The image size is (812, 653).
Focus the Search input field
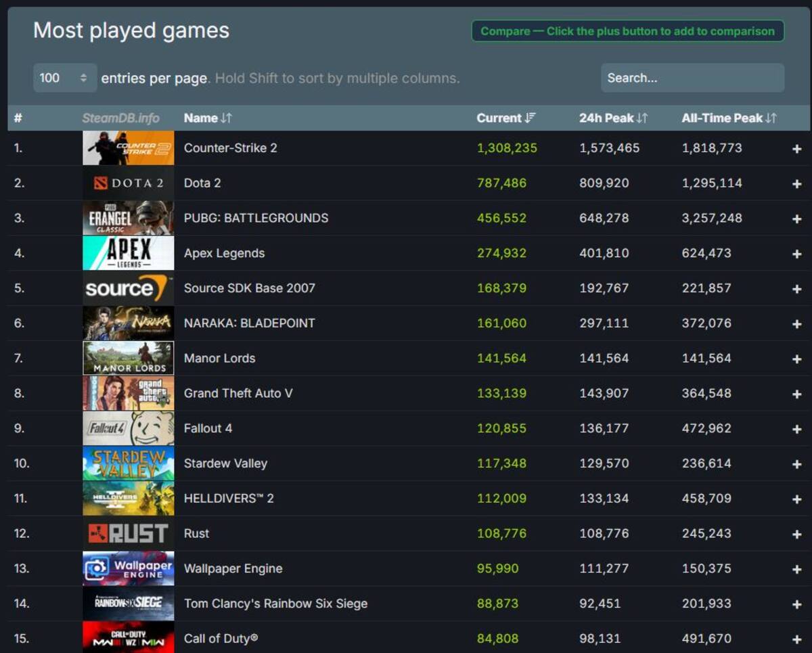[693, 78]
